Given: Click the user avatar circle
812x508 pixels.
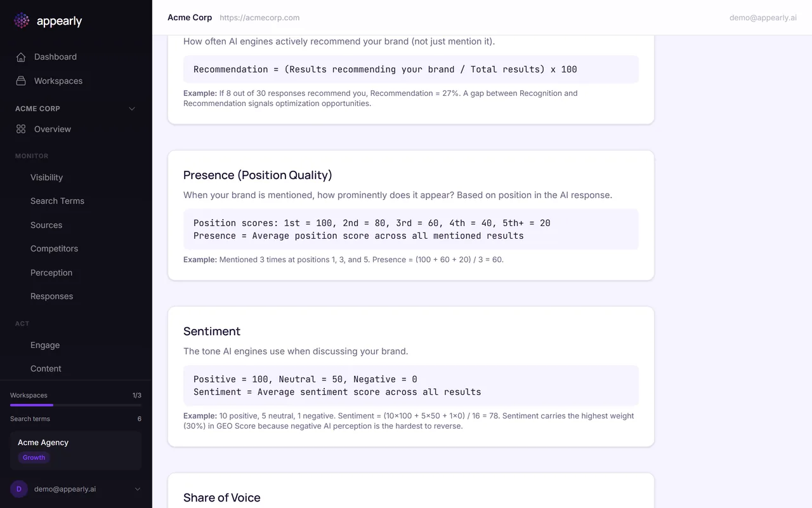Looking at the screenshot, I should [19, 489].
